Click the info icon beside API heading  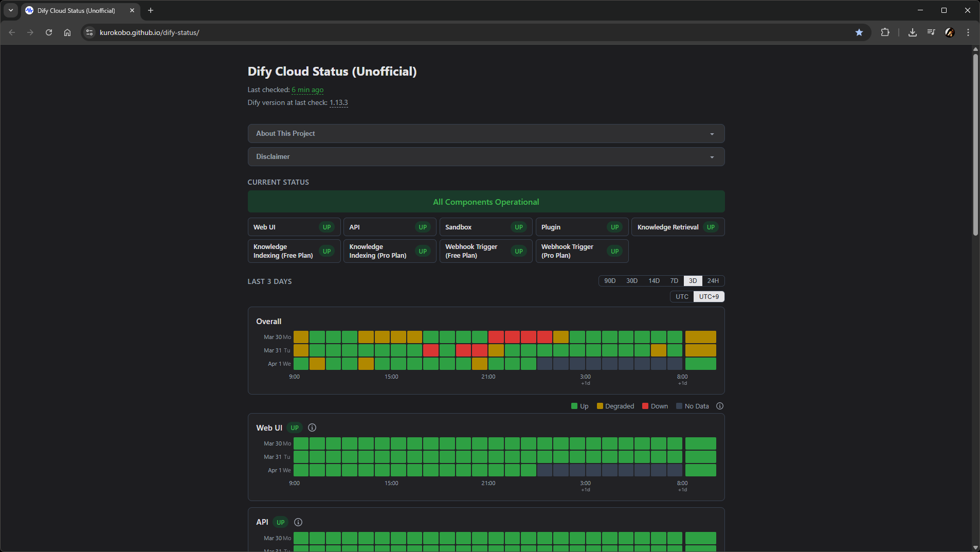click(x=298, y=522)
